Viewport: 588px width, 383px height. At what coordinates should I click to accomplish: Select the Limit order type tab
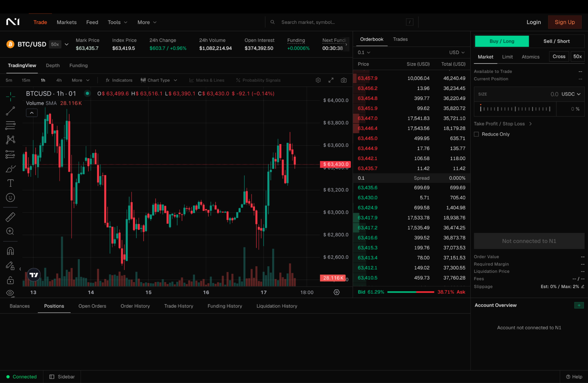click(x=507, y=57)
